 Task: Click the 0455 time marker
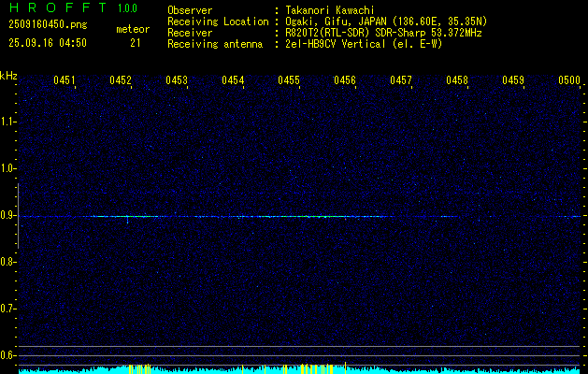pos(289,81)
